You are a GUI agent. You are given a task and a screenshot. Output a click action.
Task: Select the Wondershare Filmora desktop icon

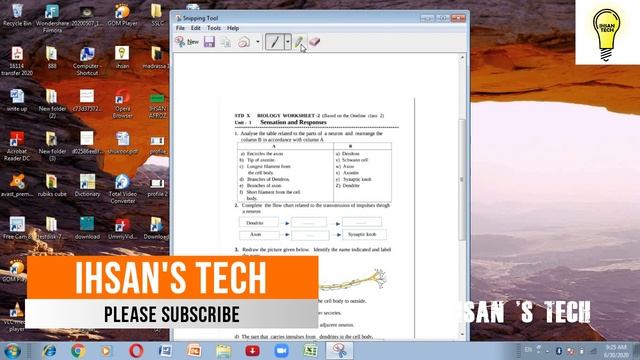point(52,18)
